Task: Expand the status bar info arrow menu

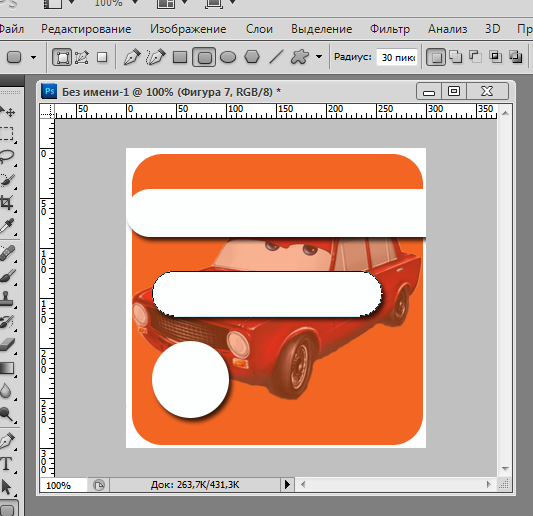Action: click(x=287, y=484)
